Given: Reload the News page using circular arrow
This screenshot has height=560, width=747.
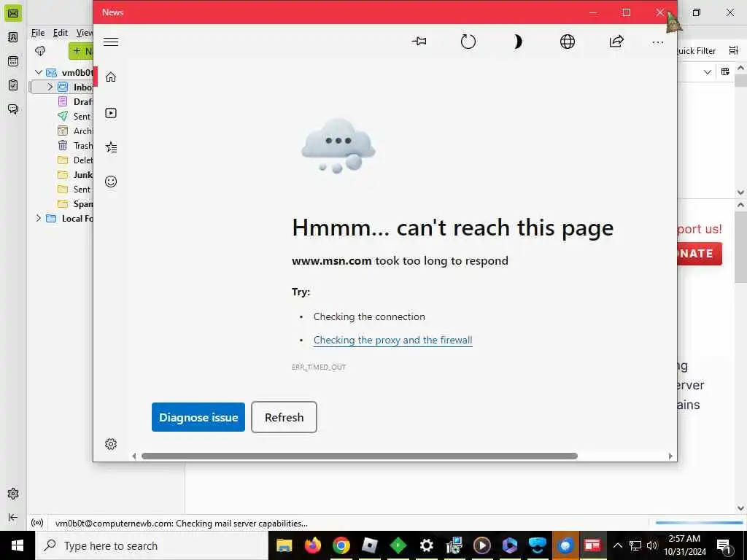Looking at the screenshot, I should point(468,42).
